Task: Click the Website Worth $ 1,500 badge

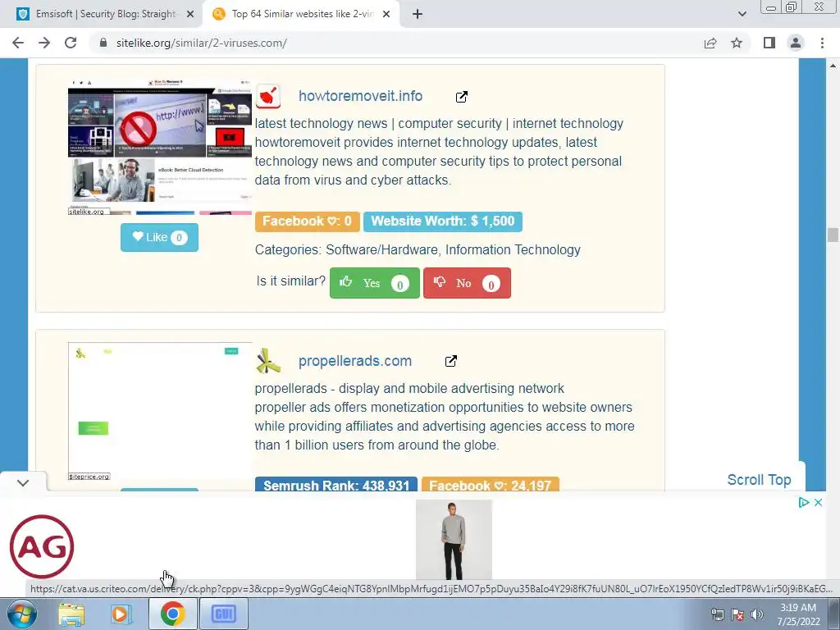Action: (442, 221)
